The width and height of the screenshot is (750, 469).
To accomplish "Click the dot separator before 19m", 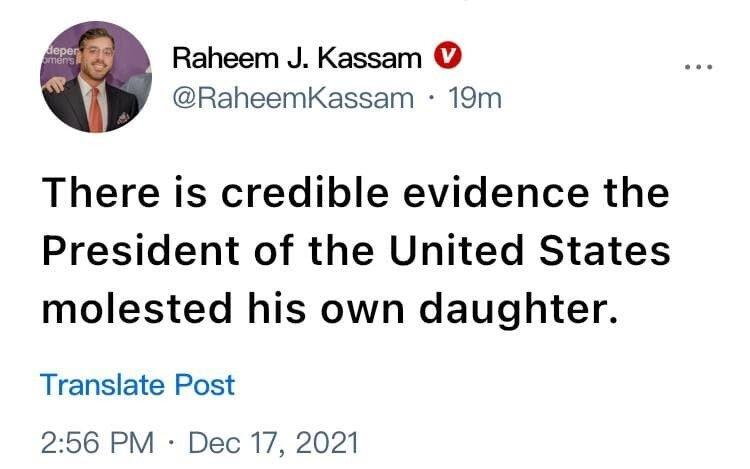I will pyautogui.click(x=431, y=98).
